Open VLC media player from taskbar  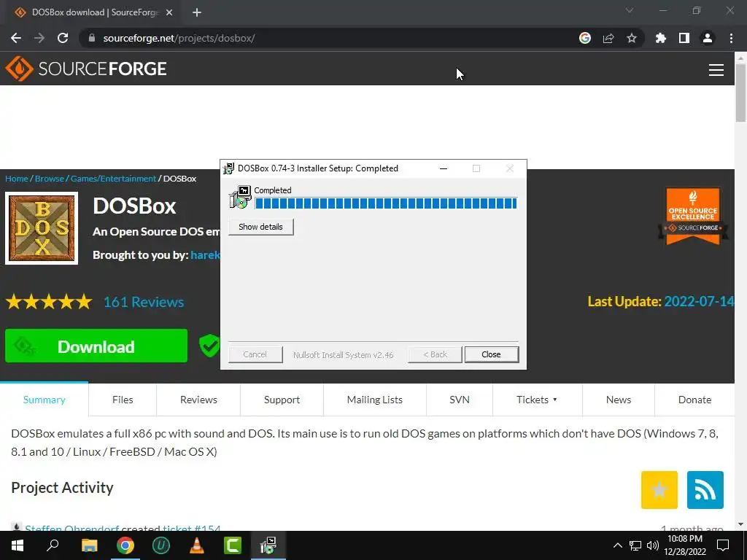click(197, 545)
